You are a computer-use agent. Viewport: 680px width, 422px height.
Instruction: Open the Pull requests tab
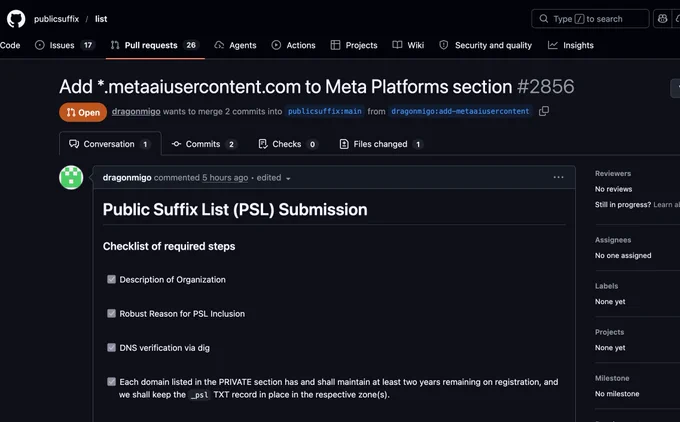coord(155,45)
